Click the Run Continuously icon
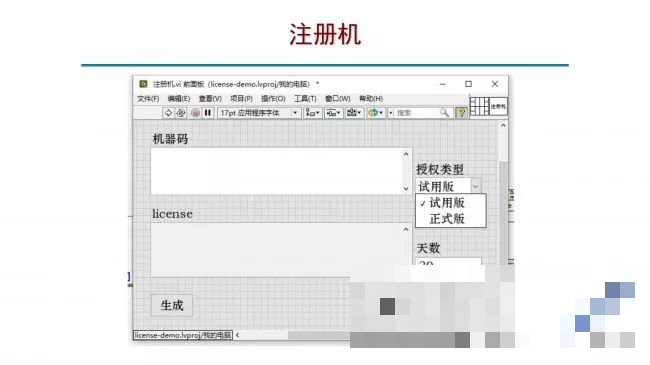Viewport: 650px width, 365px height. click(x=181, y=113)
